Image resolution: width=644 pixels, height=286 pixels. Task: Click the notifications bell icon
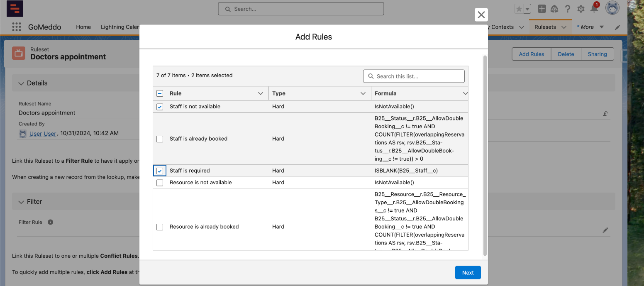point(594,9)
